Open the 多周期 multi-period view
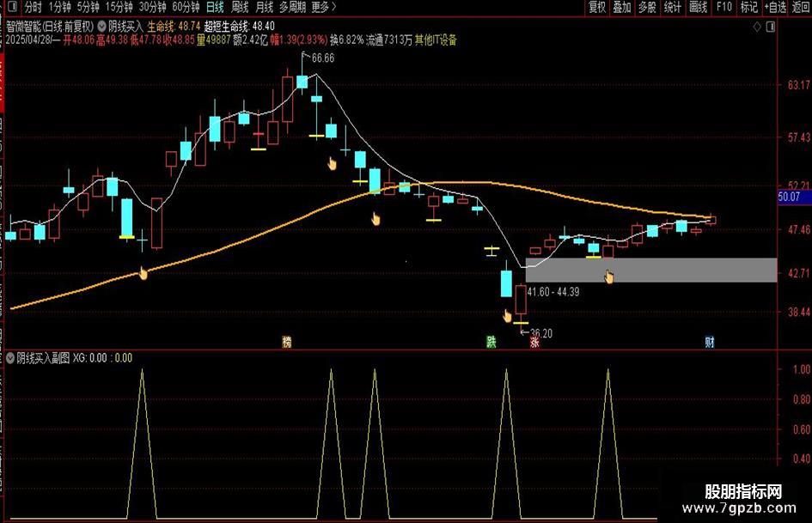The width and height of the screenshot is (812, 523). (x=293, y=7)
